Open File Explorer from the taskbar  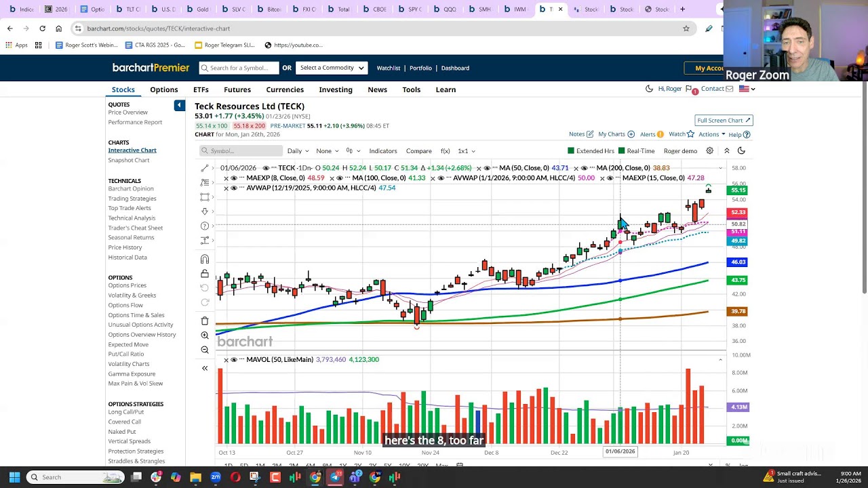(x=195, y=477)
